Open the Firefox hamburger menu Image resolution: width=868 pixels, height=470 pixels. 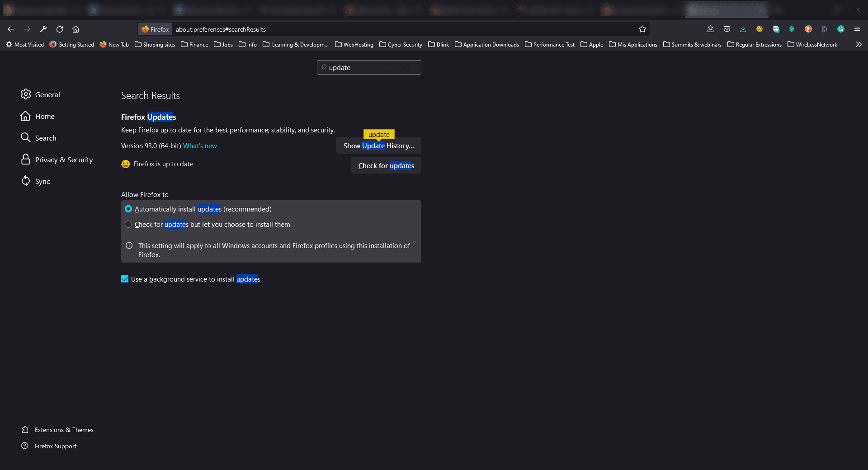(x=857, y=29)
